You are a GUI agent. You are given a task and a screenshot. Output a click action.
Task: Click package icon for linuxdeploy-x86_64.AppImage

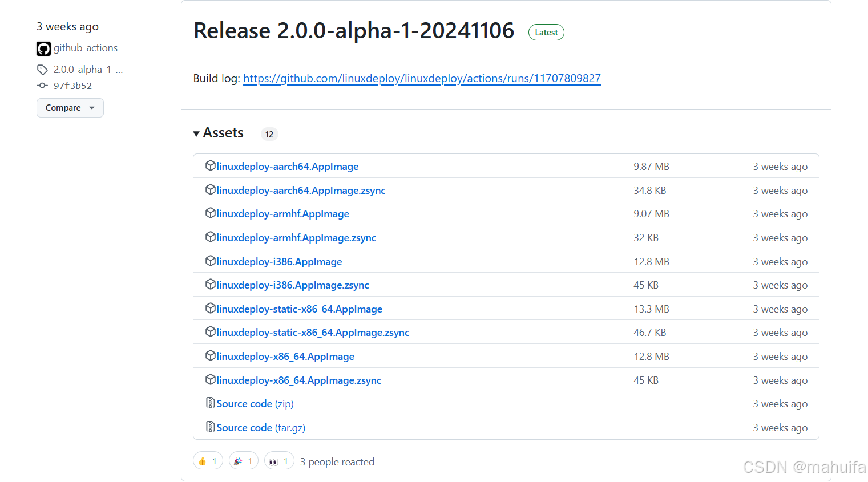coord(211,356)
